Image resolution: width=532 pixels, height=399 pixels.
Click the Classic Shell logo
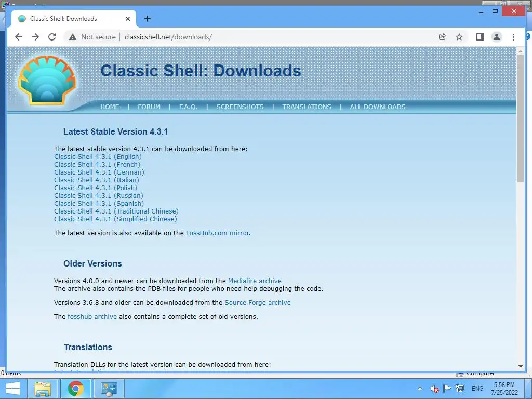pos(47,80)
